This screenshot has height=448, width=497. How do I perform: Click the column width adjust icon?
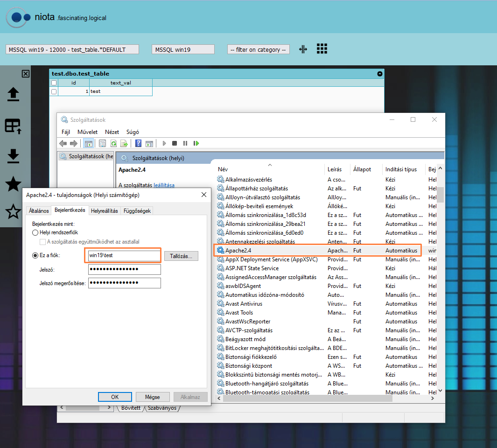tap(303, 49)
